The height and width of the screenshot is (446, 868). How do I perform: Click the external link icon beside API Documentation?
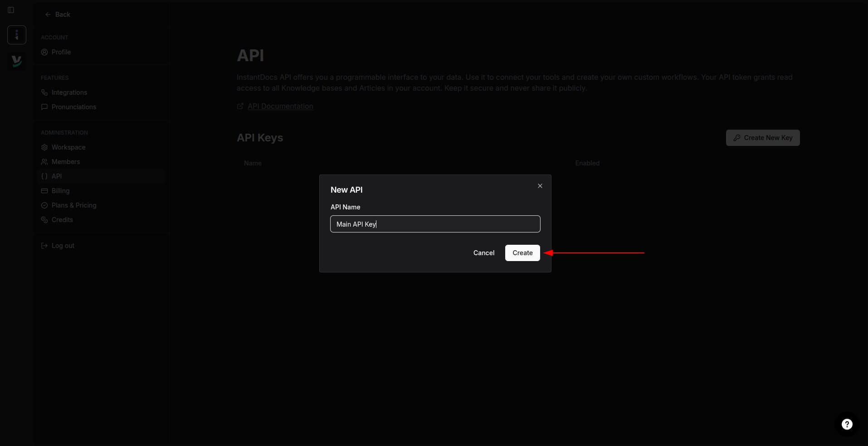[240, 106]
